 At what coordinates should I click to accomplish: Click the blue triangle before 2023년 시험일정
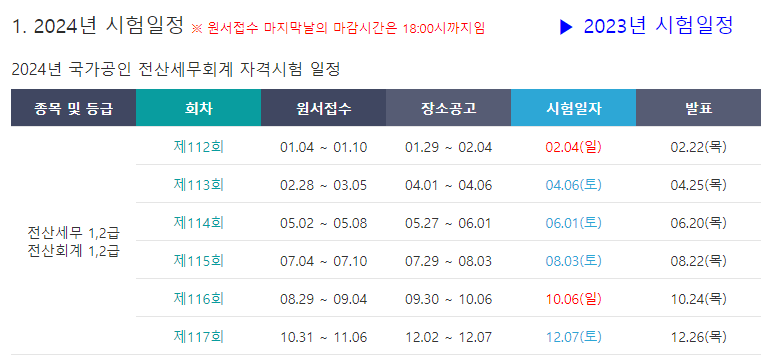tap(566, 28)
